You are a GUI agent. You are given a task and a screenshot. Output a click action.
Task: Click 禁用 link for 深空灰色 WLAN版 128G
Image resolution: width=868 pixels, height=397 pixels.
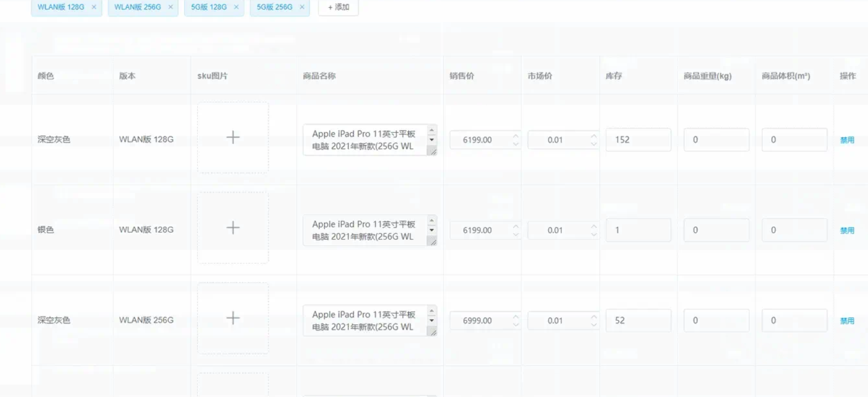(847, 140)
